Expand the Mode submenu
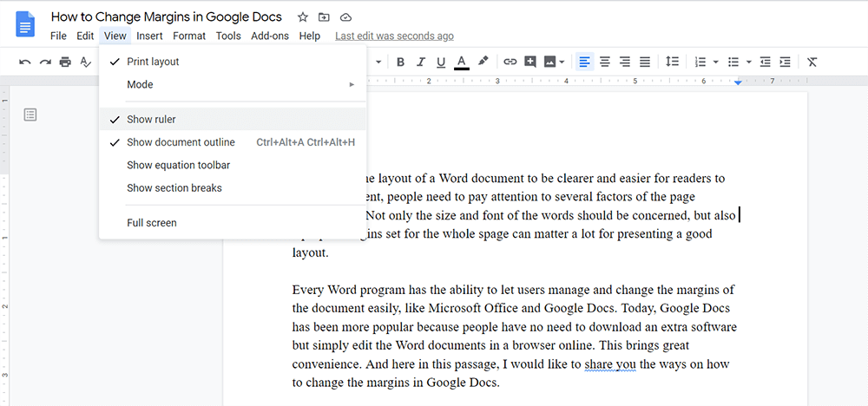Image resolution: width=868 pixels, height=406 pixels. pos(140,84)
